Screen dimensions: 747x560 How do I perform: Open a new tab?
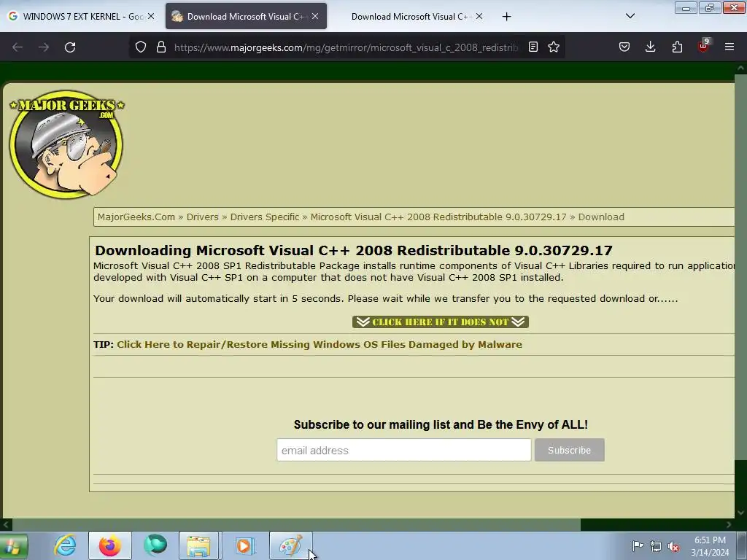(x=506, y=17)
